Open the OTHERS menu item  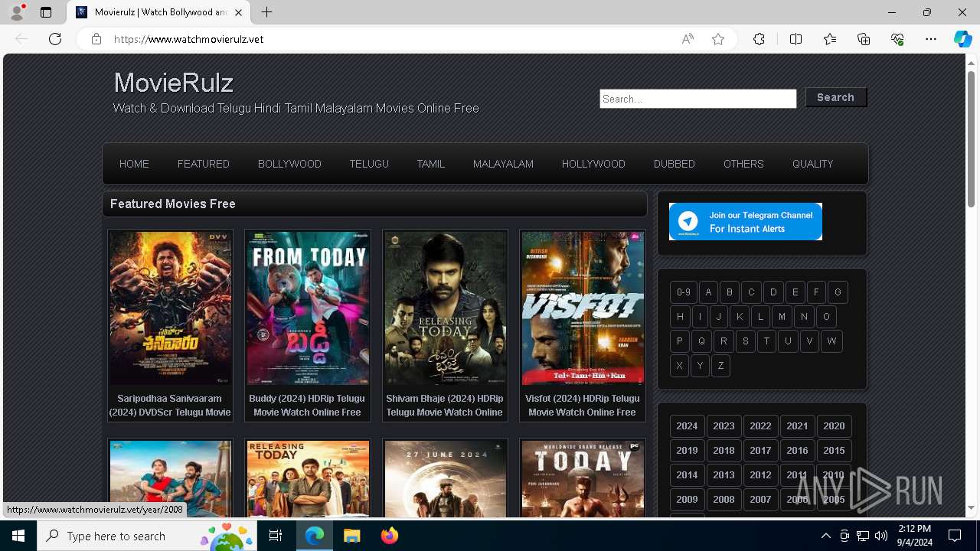point(743,164)
